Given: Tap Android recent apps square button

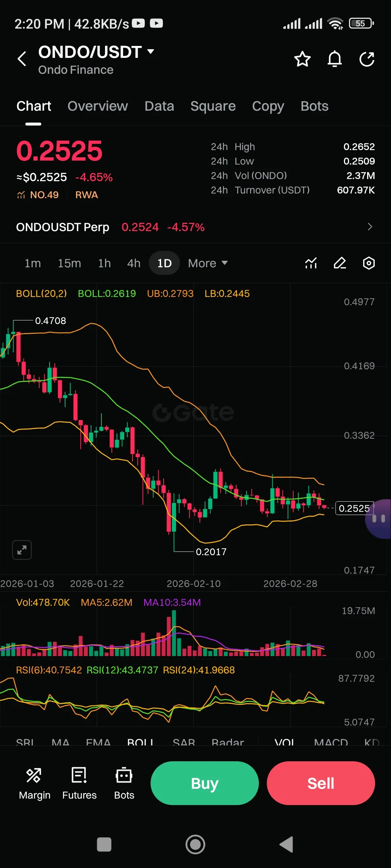Looking at the screenshot, I should [104, 844].
